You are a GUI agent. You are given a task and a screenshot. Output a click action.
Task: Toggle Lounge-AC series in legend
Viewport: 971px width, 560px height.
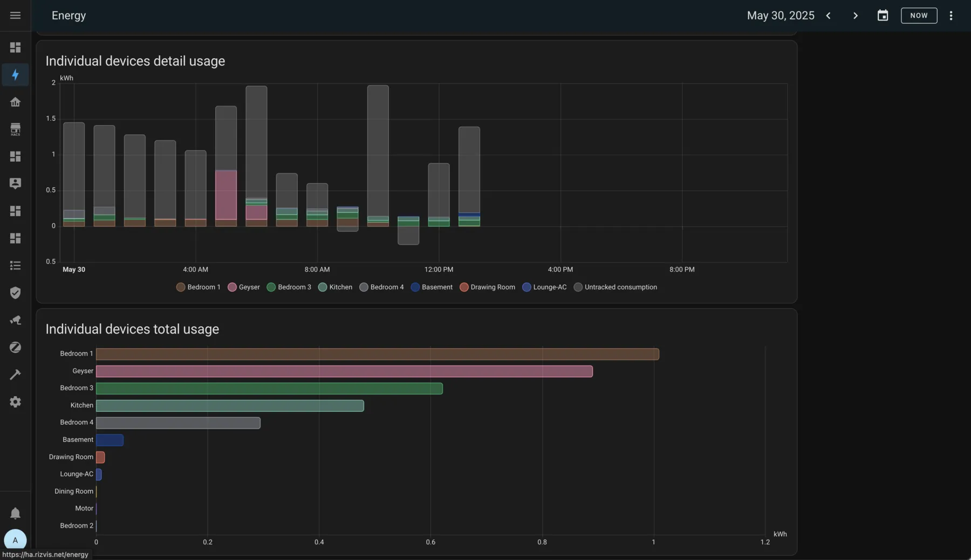tap(544, 287)
